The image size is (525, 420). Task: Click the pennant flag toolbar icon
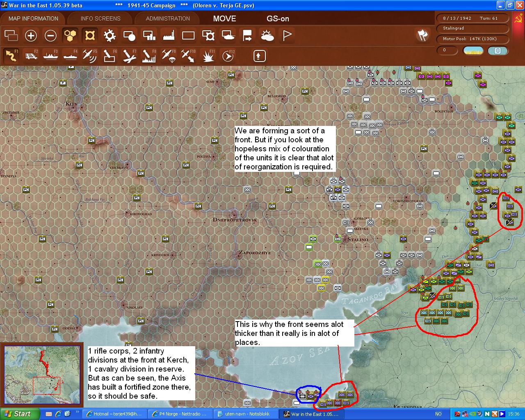tap(287, 36)
